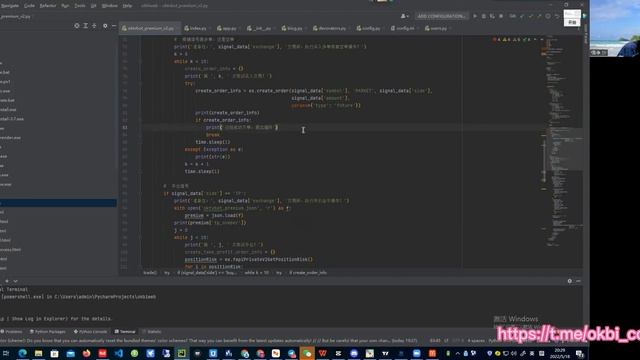The image size is (640, 360).
Task: Open Project panel gear options
Action: click(x=105, y=26)
